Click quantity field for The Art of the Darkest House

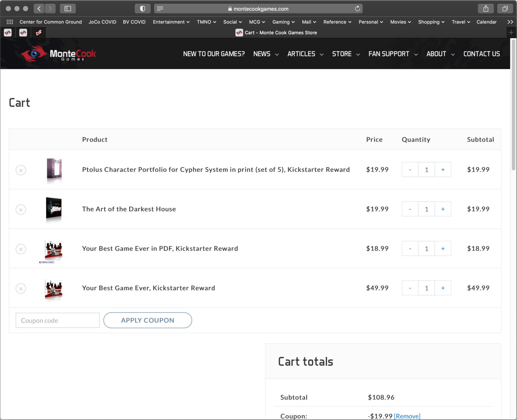427,209
